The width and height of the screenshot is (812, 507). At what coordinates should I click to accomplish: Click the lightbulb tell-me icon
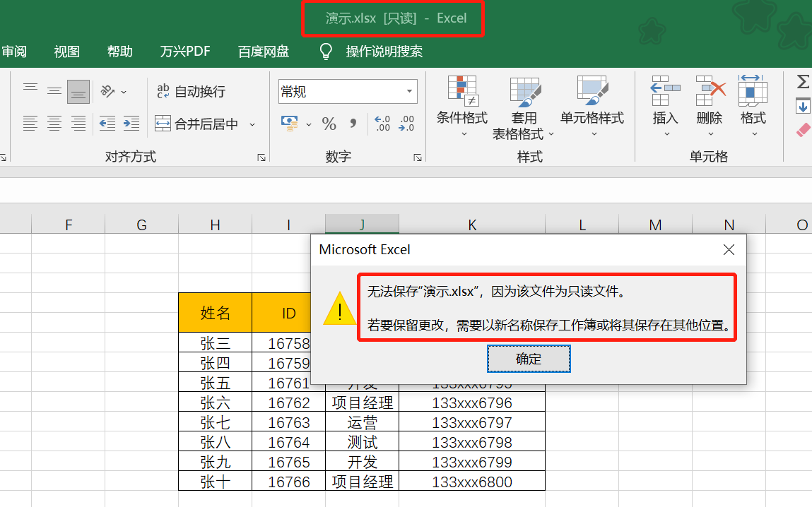point(326,52)
